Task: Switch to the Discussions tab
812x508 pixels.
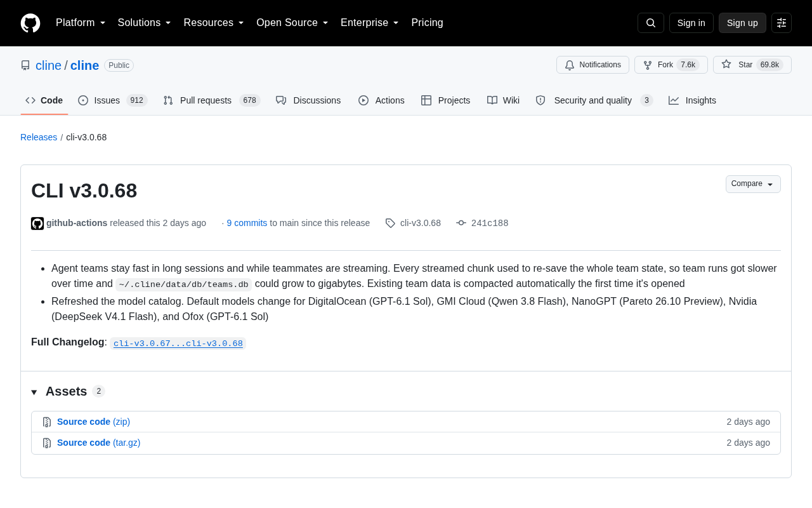Action: 308,100
